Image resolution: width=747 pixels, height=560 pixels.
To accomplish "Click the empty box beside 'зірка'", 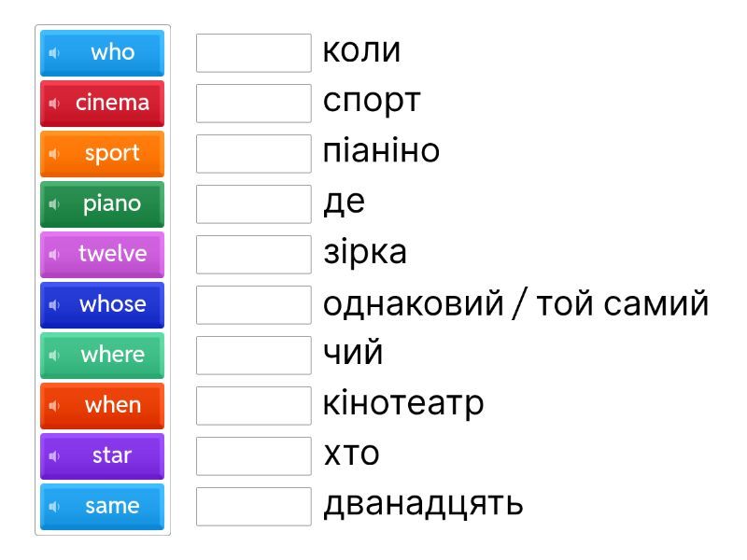I will click(253, 255).
